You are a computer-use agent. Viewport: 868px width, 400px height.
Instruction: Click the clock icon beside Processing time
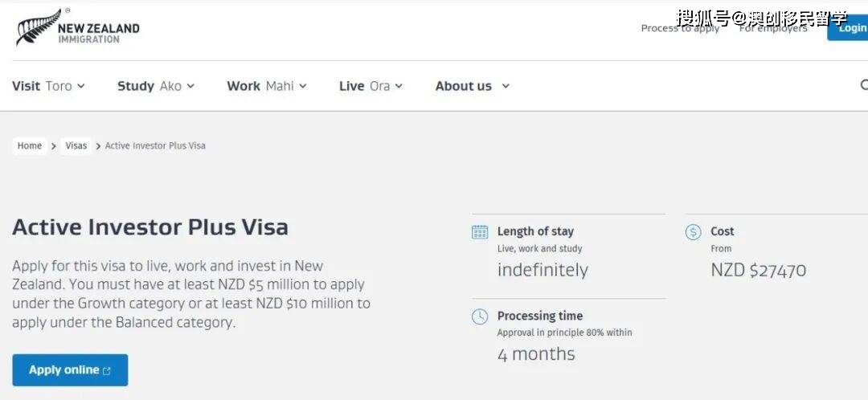click(x=480, y=316)
